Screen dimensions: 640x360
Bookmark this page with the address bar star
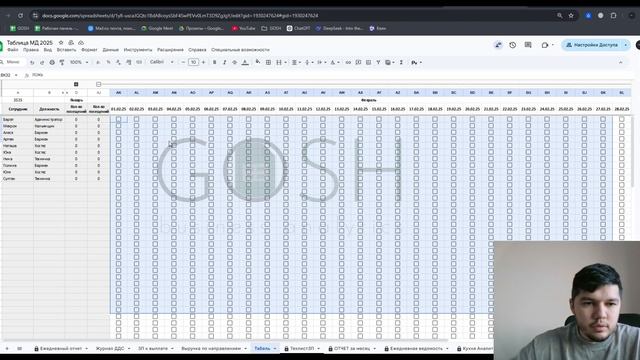(x=571, y=16)
